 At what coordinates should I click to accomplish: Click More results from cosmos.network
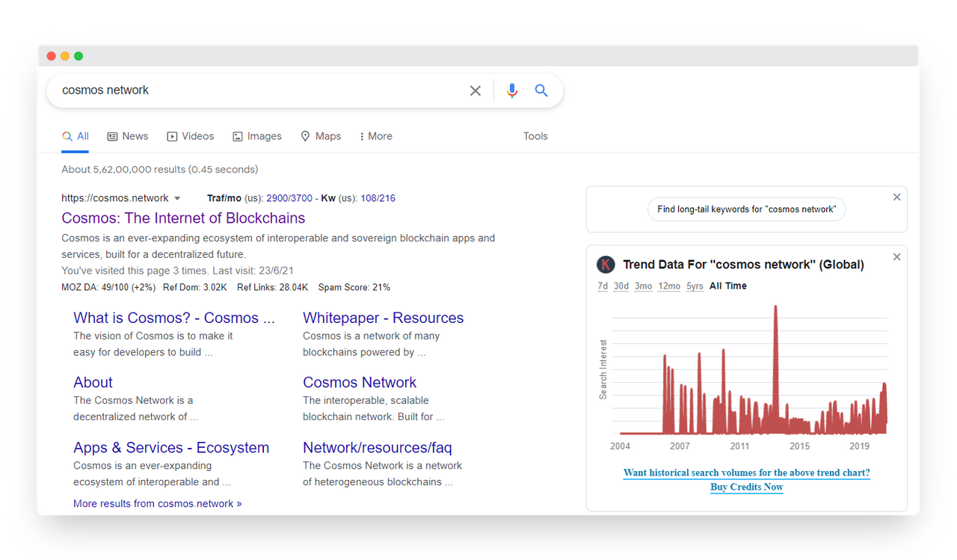(x=158, y=504)
